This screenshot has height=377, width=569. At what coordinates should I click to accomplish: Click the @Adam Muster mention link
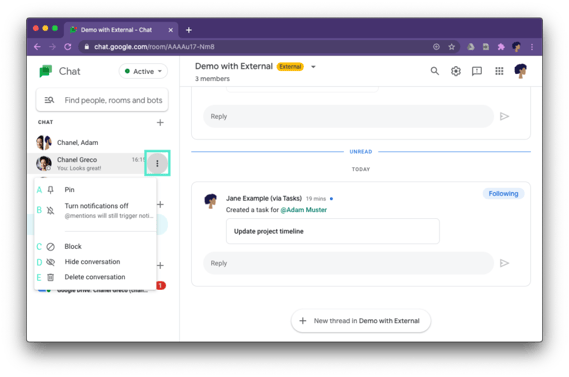point(303,210)
